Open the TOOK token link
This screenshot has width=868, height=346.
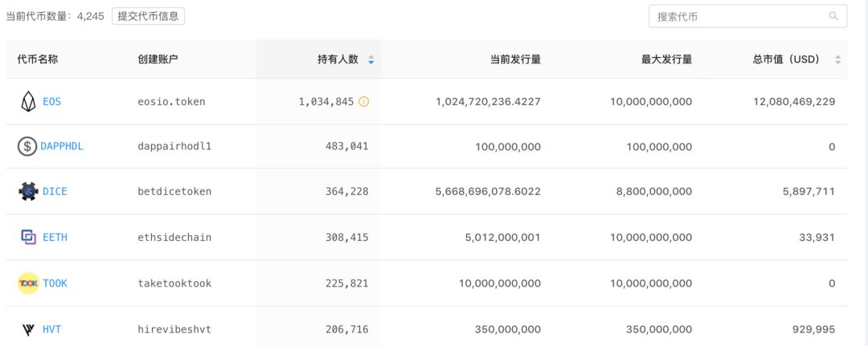click(x=55, y=283)
